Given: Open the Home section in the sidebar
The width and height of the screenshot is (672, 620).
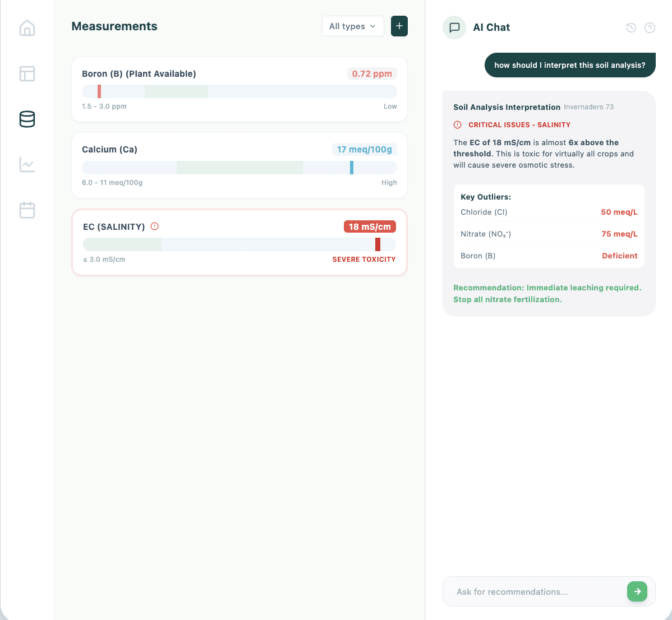Looking at the screenshot, I should [x=27, y=28].
